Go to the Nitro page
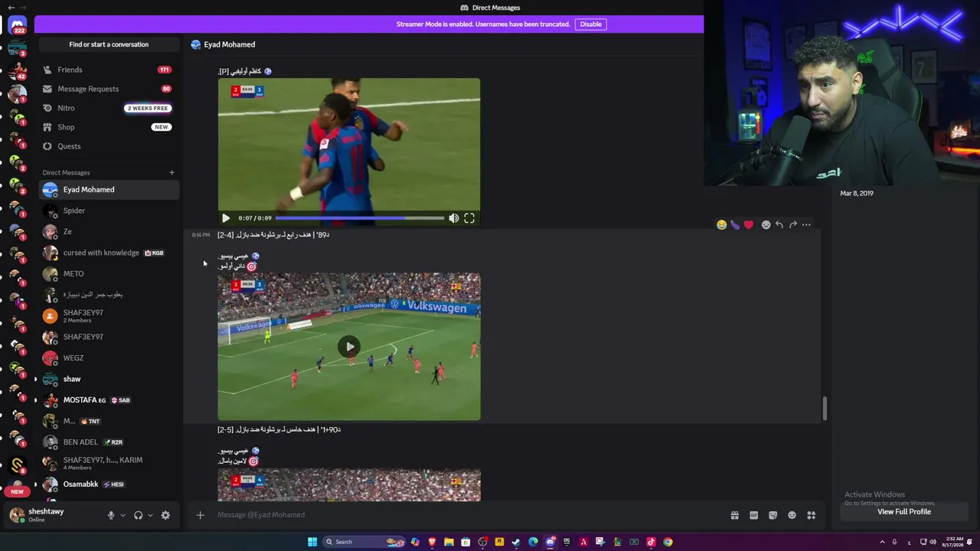980x551 pixels. [x=107, y=108]
